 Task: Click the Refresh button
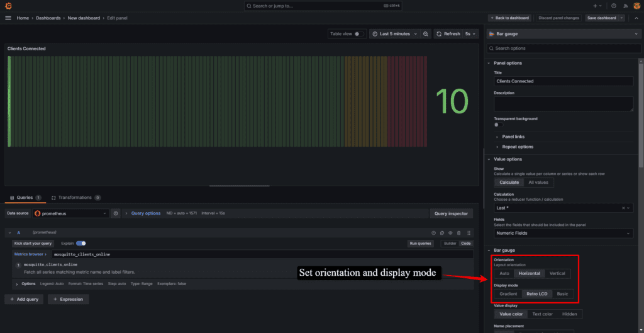click(448, 34)
